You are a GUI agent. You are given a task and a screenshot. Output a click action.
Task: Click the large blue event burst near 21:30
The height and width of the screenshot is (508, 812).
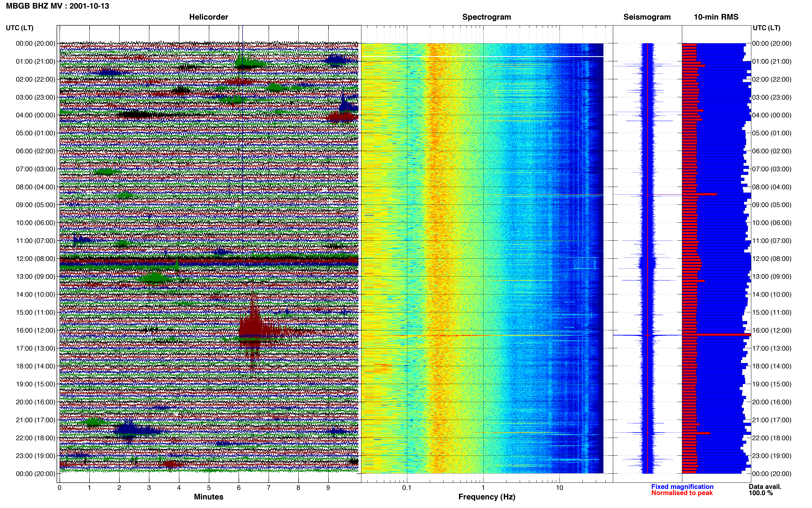click(129, 430)
